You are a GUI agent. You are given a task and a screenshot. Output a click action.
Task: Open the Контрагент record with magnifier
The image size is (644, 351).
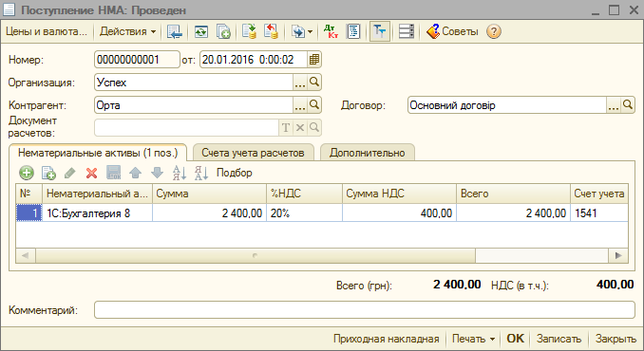tap(314, 105)
